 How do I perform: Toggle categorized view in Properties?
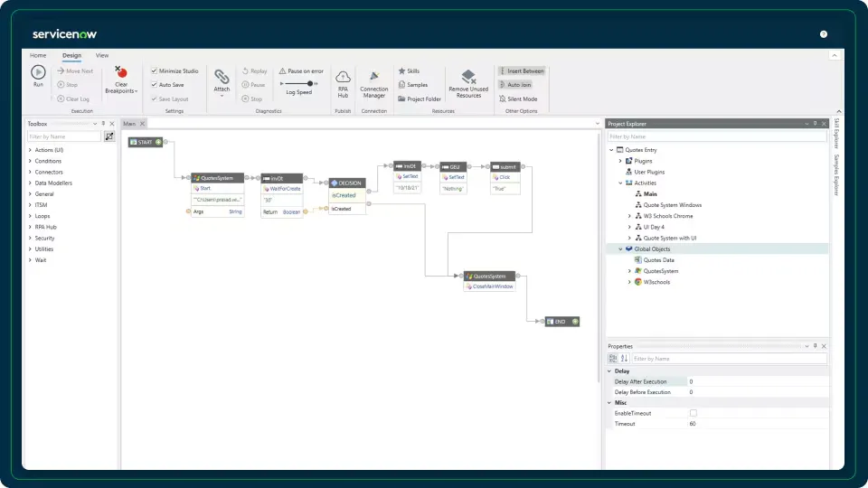coord(613,359)
